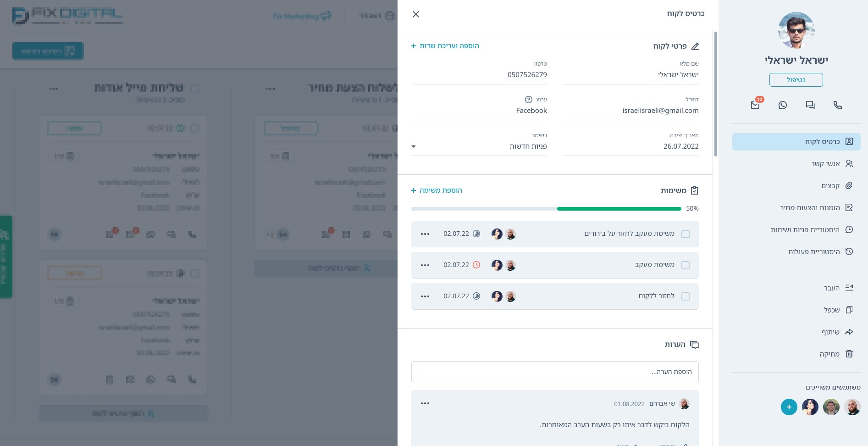This screenshot has width=868, height=446.
Task: Click the שי אברהם avatar on the note
Action: 684,404
